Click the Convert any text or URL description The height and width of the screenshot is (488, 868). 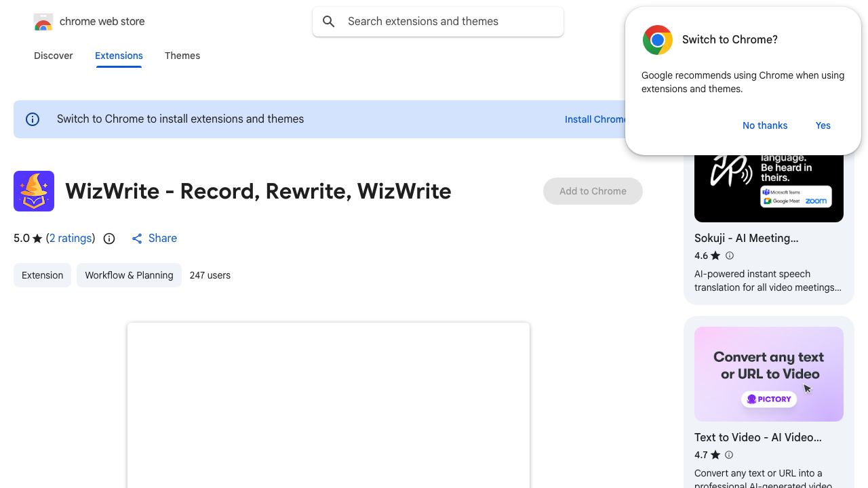click(764, 479)
